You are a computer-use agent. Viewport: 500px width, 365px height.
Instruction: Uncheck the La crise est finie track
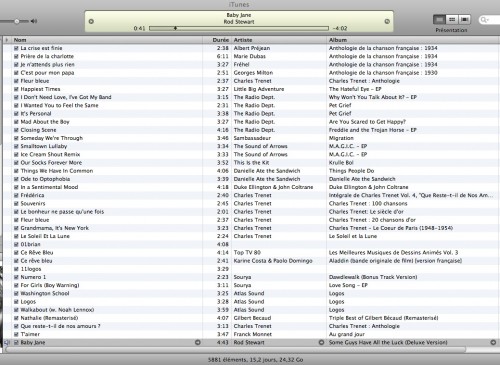pyautogui.click(x=16, y=48)
